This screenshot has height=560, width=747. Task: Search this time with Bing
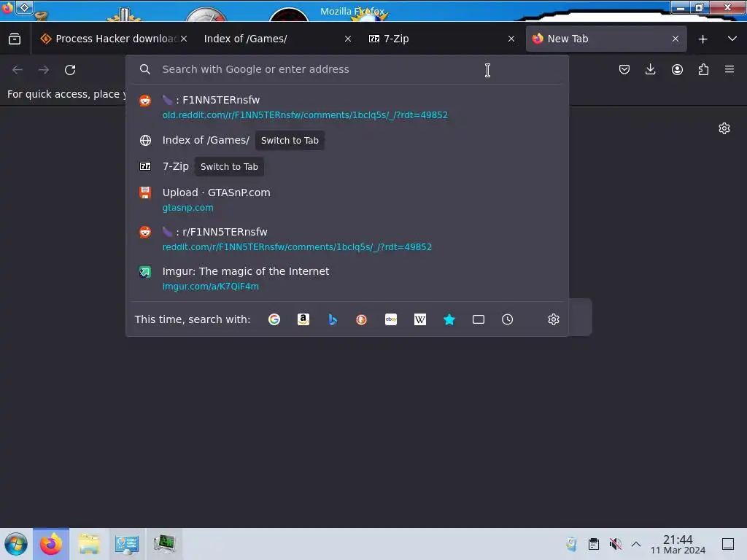[x=333, y=319]
